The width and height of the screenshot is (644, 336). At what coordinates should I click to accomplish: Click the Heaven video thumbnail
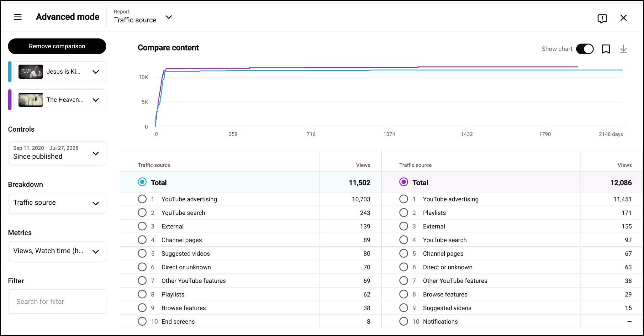tap(31, 100)
